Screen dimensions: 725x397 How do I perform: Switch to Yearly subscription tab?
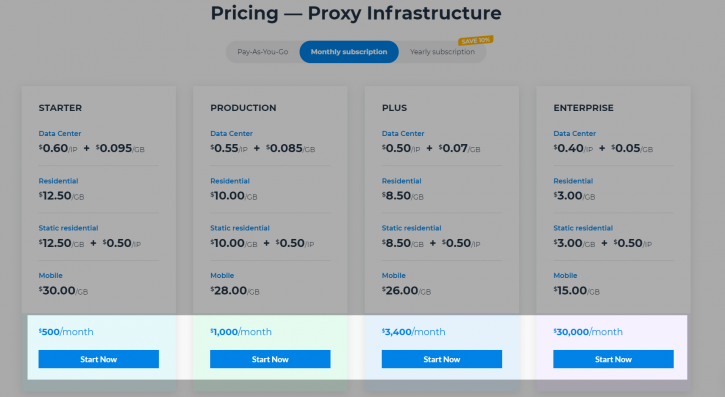(x=442, y=52)
